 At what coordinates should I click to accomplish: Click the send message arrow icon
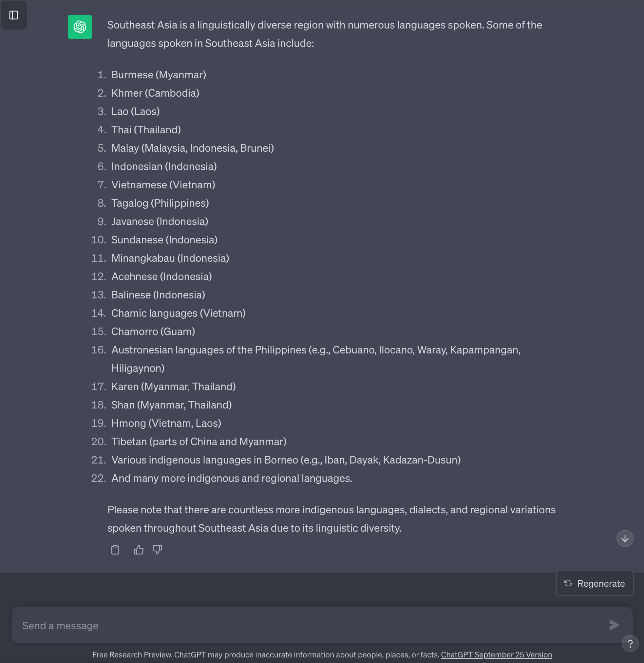pyautogui.click(x=614, y=625)
